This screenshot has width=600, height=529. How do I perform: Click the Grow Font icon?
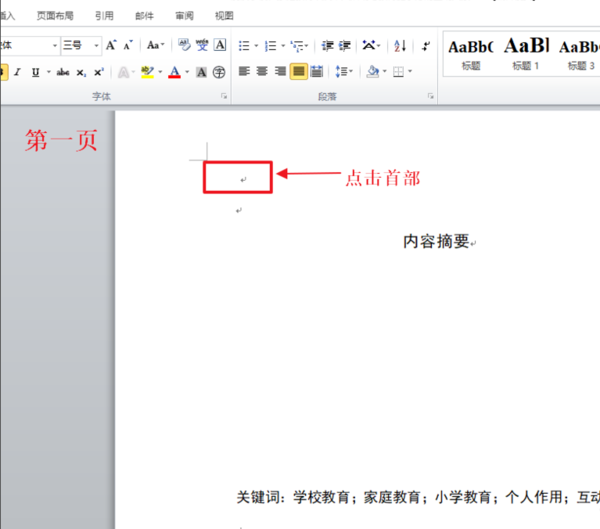[x=111, y=45]
